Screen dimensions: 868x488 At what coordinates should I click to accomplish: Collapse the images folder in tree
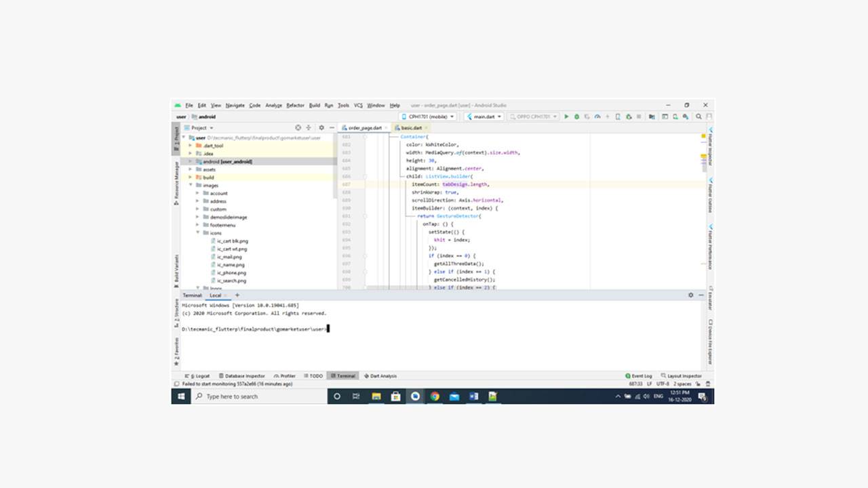(191, 185)
